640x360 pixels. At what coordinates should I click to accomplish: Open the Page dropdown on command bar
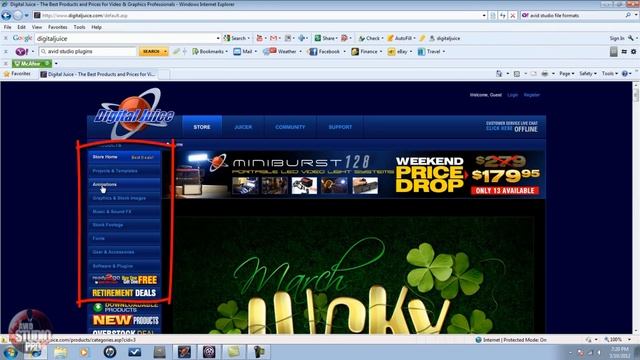(567, 74)
